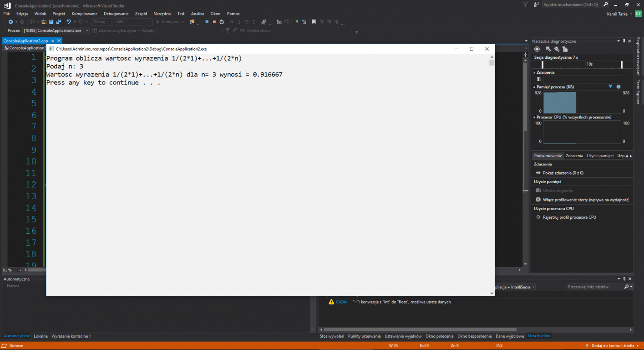Zoom out on the diagnostic timeline
The height and width of the screenshot is (350, 644).
(x=557, y=49)
